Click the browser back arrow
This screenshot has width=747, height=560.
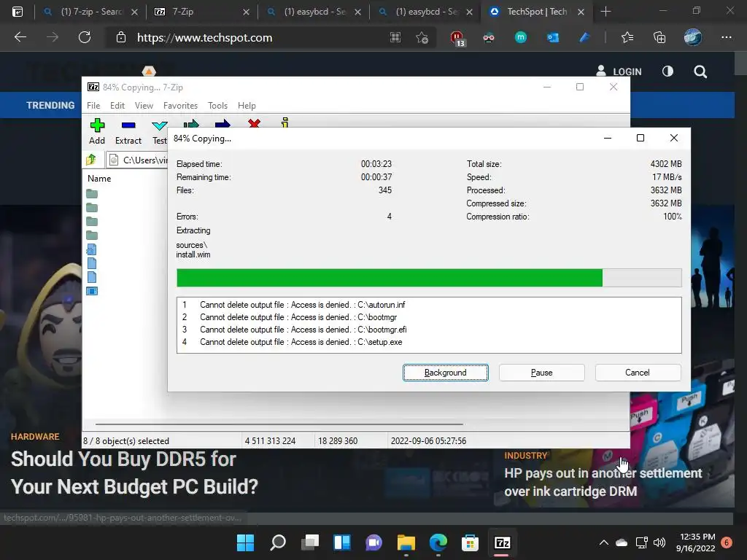click(x=20, y=37)
